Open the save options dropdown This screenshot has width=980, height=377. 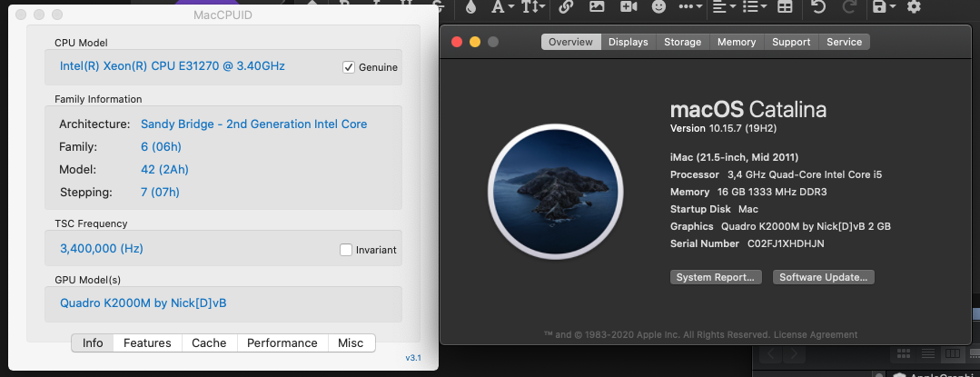click(x=884, y=7)
